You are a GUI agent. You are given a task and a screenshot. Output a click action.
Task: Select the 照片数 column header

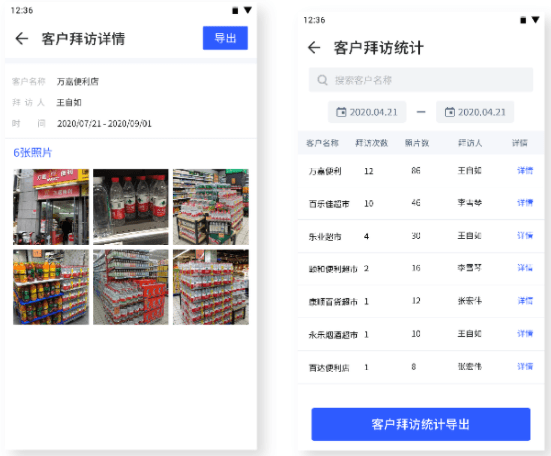417,143
